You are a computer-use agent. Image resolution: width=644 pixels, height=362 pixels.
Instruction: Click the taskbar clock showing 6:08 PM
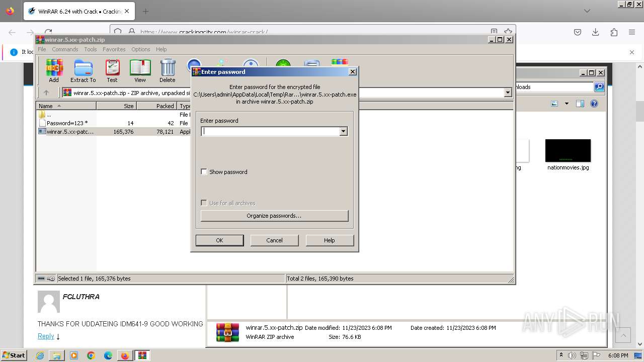click(618, 355)
